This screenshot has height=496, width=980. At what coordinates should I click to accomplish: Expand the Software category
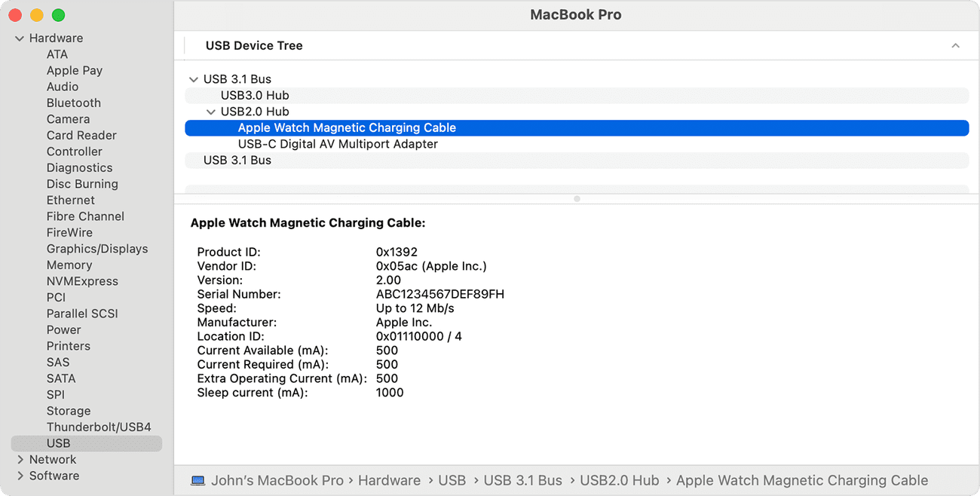[x=19, y=476]
